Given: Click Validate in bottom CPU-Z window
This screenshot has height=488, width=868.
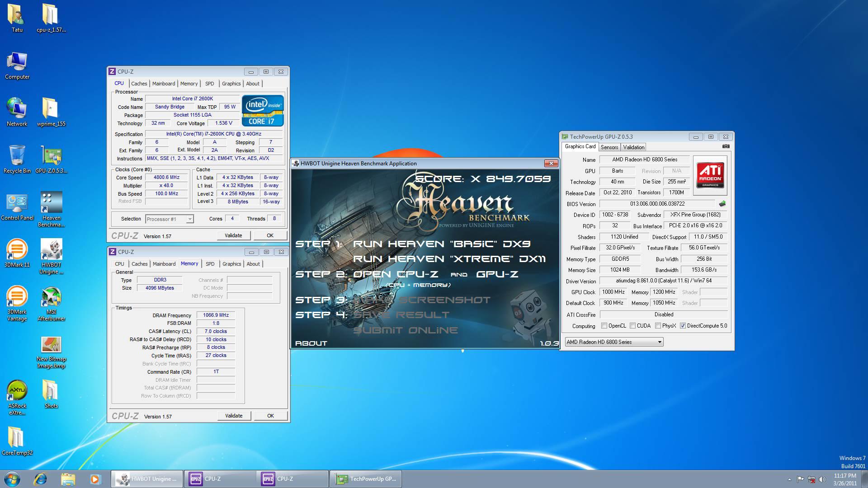Looking at the screenshot, I should (234, 416).
